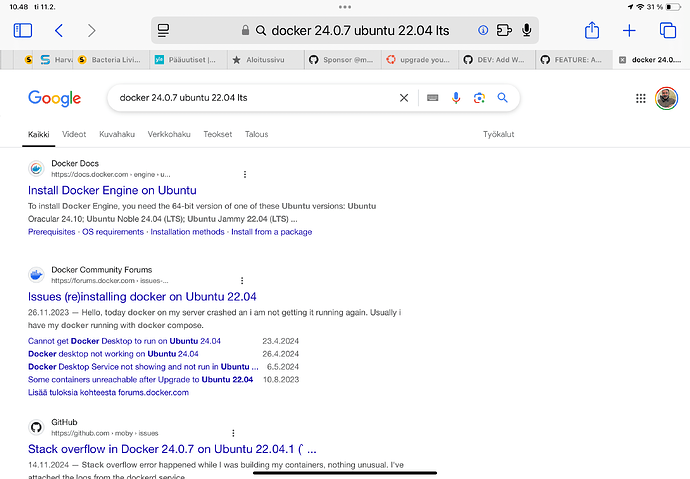
Task: Select the Videot results tab
Action: [x=74, y=134]
